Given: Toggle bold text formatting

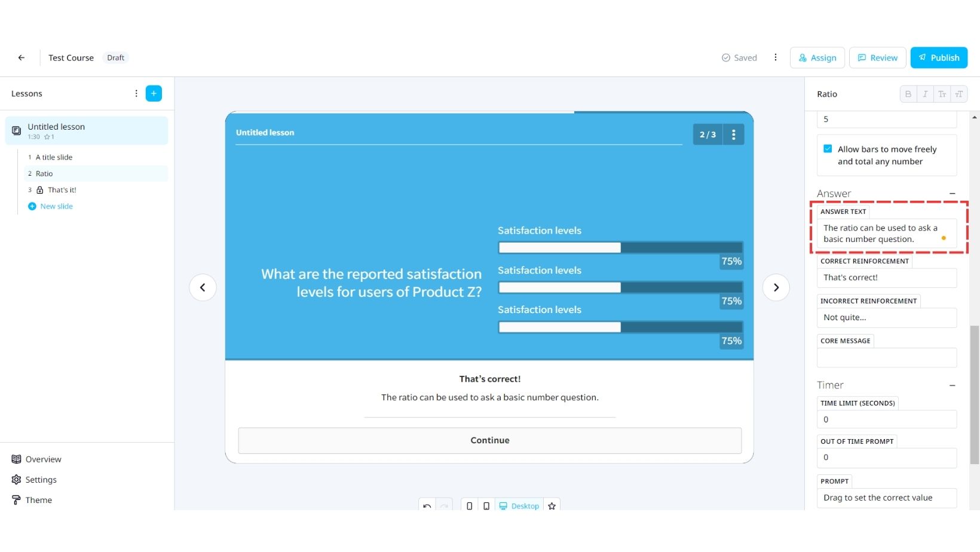Looking at the screenshot, I should 908,94.
